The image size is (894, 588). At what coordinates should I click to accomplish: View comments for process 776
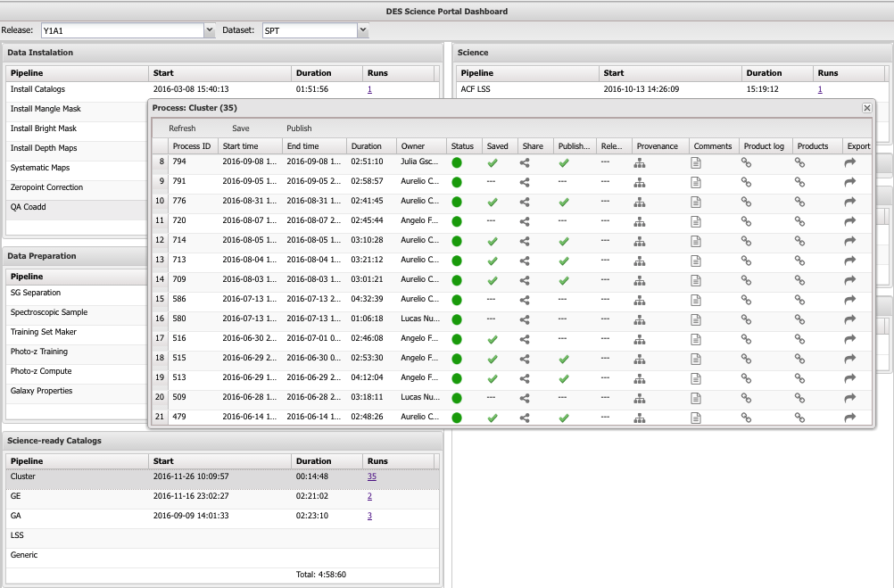[x=696, y=202]
